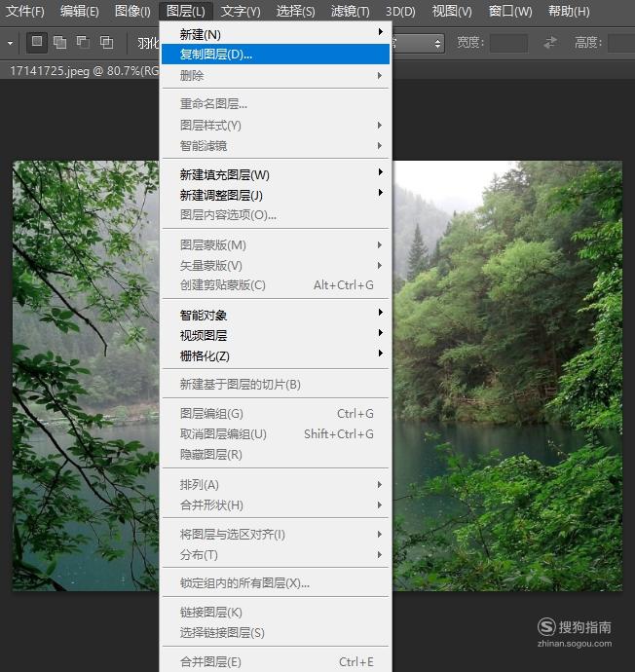Open the 视图(V) menu
This screenshot has width=635, height=672.
coord(452,11)
